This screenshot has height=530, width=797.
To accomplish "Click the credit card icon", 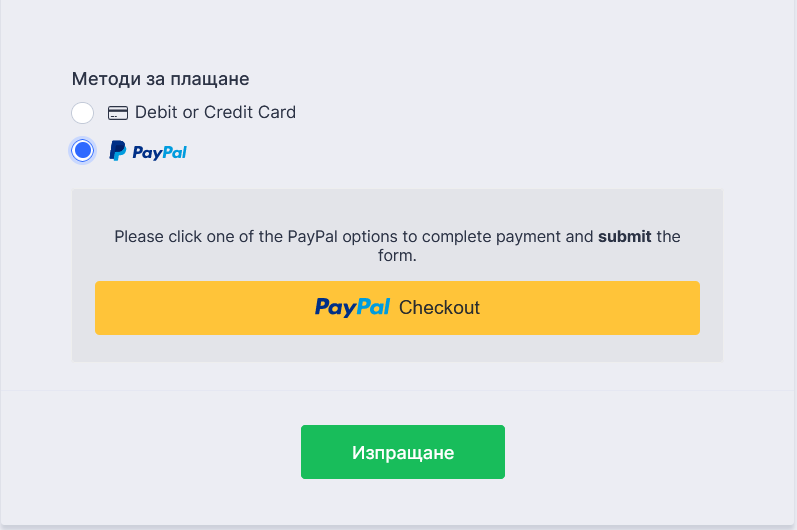I will (x=118, y=113).
